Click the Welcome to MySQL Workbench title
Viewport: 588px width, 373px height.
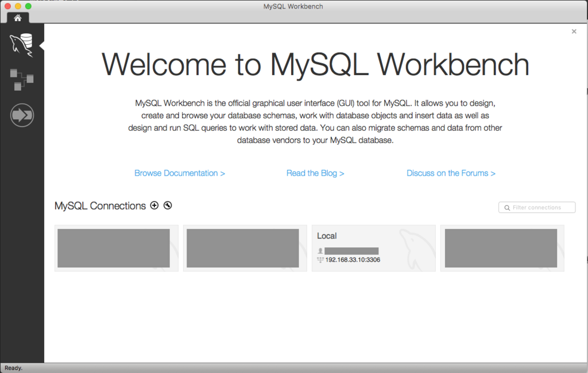click(315, 65)
